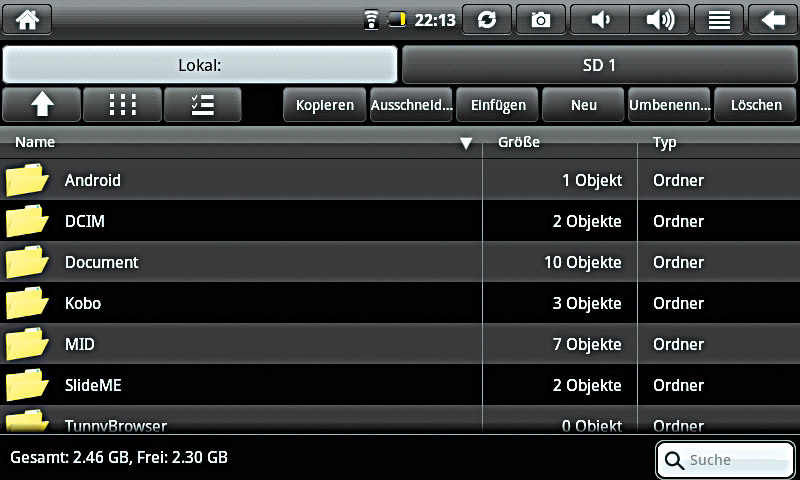Switch to the Lokal tab

200,65
